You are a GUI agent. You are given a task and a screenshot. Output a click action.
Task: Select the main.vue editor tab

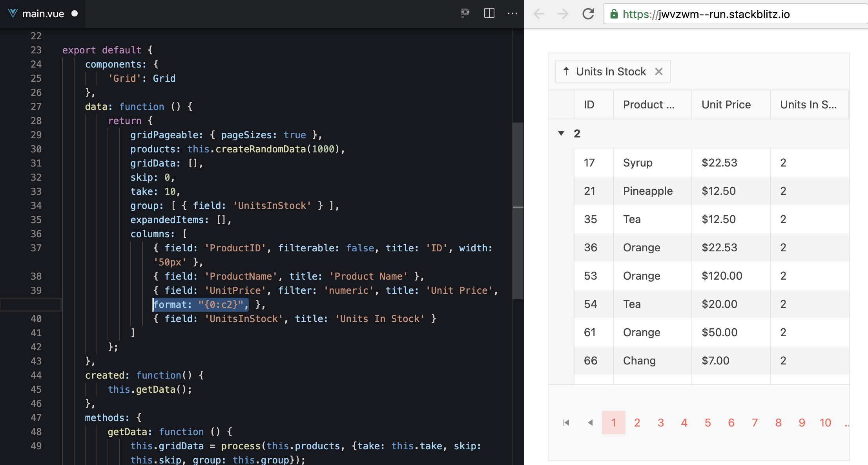point(43,14)
